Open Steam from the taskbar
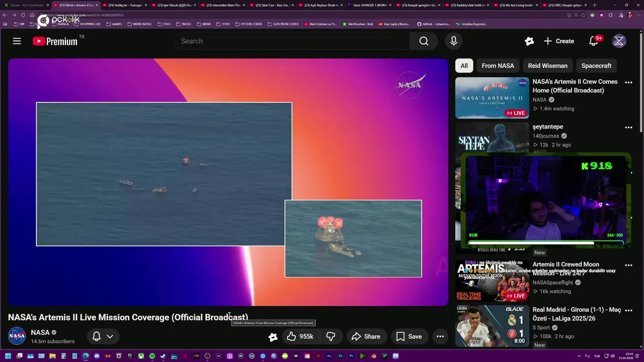Screen dimensions: 644x362 [x=163, y=356]
